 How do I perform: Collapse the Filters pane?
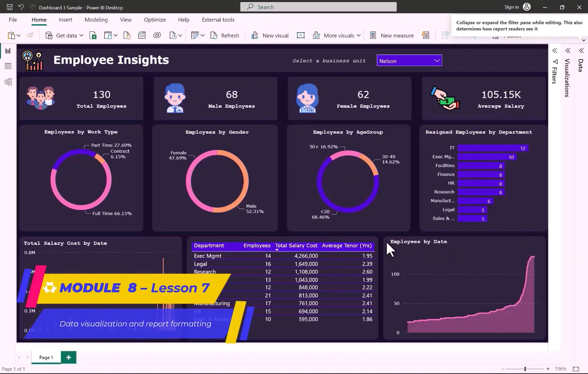tap(554, 50)
